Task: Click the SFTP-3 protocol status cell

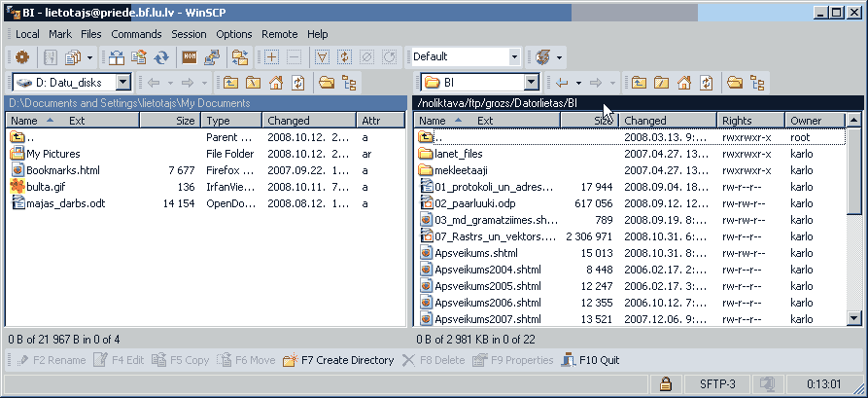Action: 717,383
